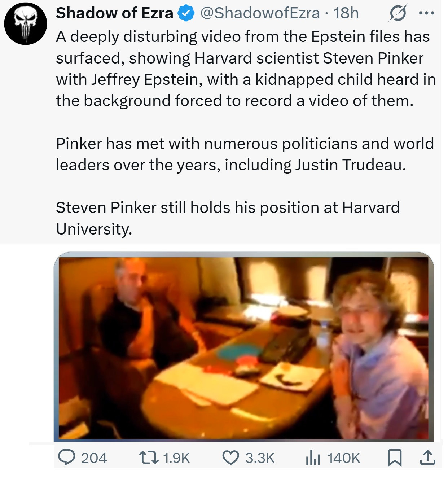Click the share upload icon
Image resolution: width=448 pixels, height=477 pixels.
click(427, 458)
